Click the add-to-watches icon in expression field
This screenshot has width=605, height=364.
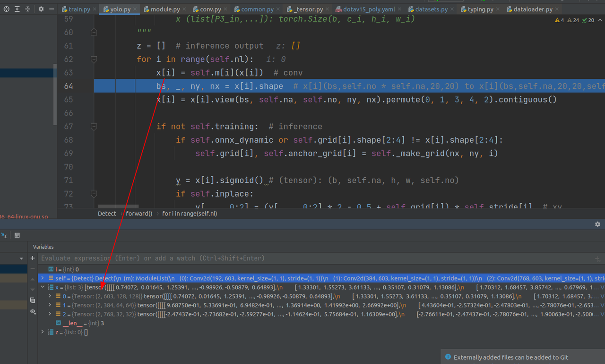pyautogui.click(x=597, y=259)
